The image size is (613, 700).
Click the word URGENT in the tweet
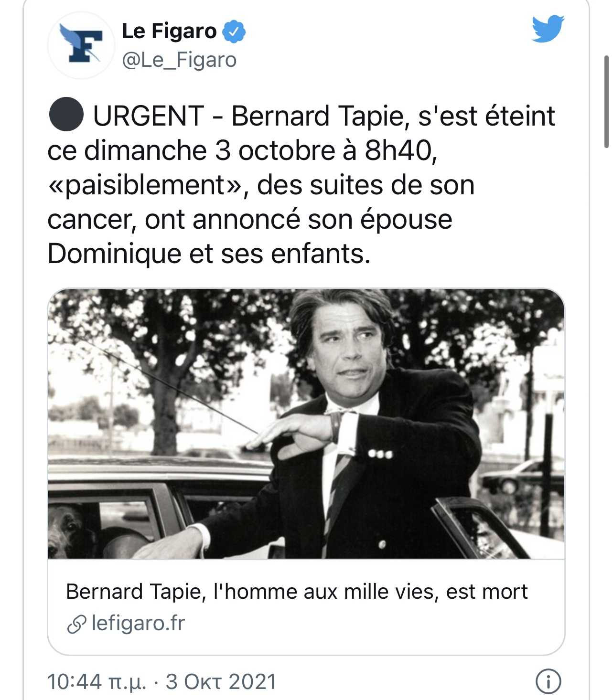[149, 116]
